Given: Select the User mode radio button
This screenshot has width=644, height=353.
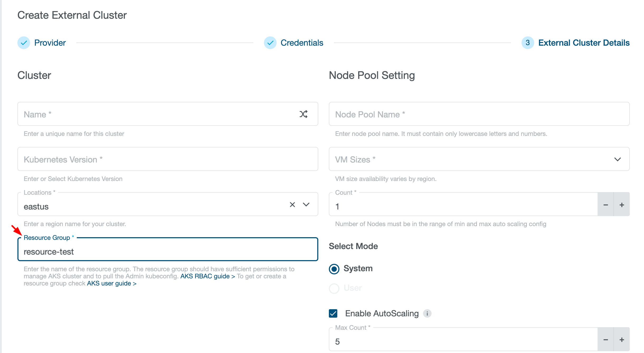Looking at the screenshot, I should [334, 288].
